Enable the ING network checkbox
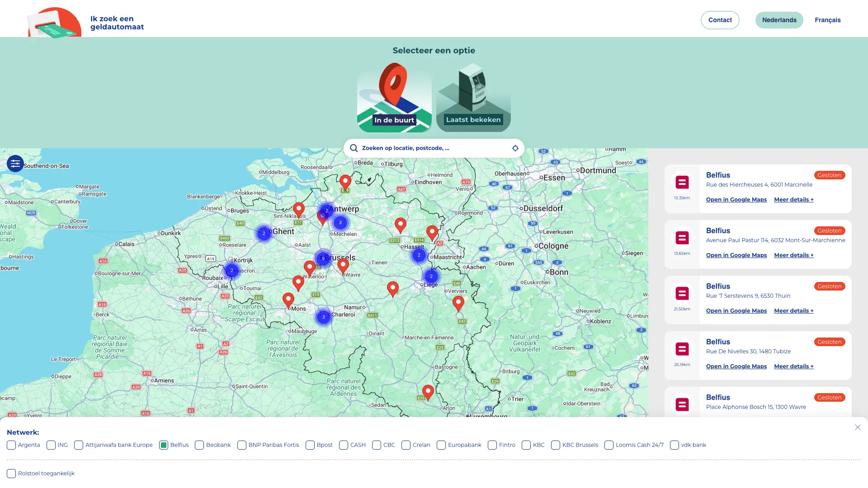 (x=51, y=445)
